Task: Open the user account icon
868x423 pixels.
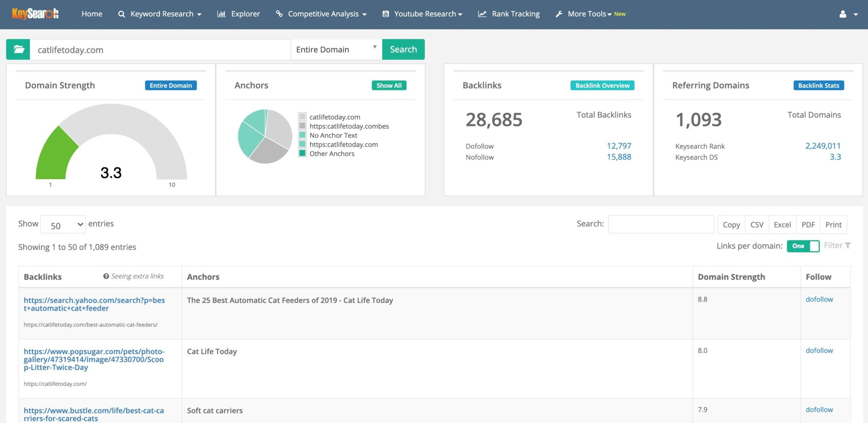Action: [x=843, y=14]
